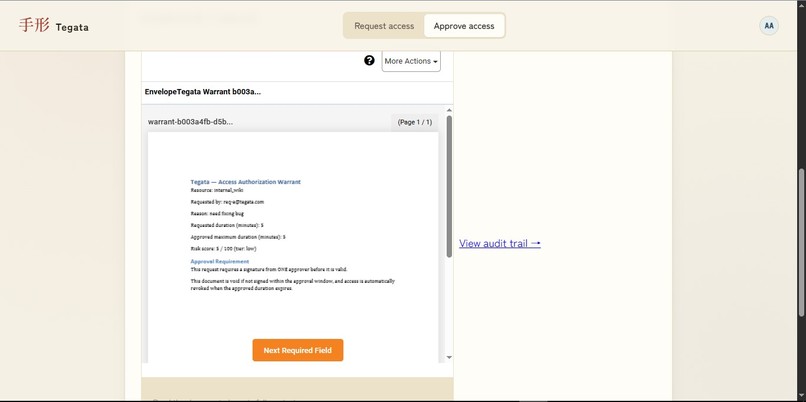Click the (Page 1 / 1) indicator
Image resolution: width=806 pixels, height=402 pixels.
click(x=414, y=122)
